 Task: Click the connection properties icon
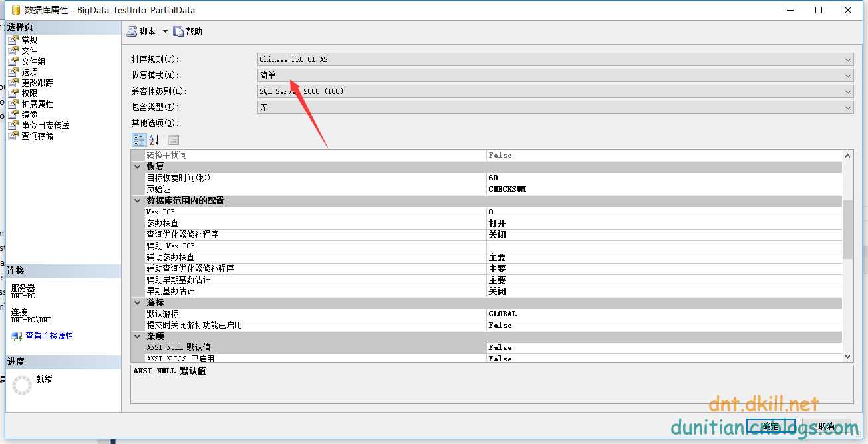(17, 336)
